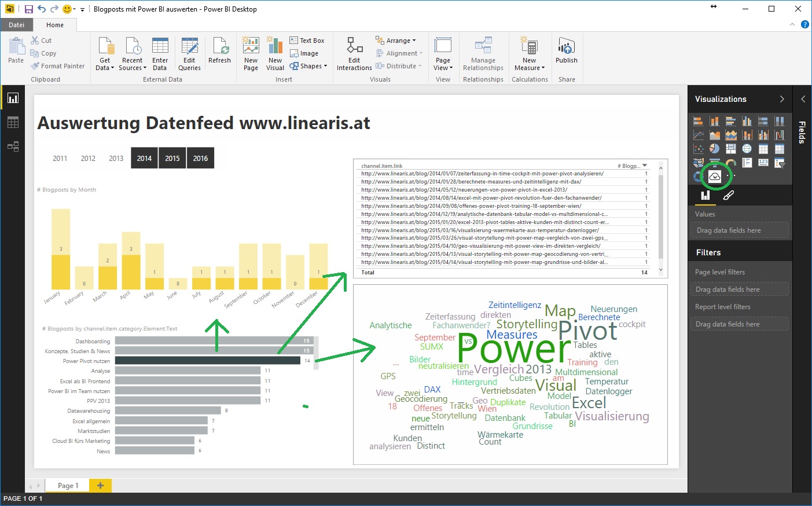Select the Word Cloud custom visual icon
The height and width of the screenshot is (506, 812).
click(714, 176)
